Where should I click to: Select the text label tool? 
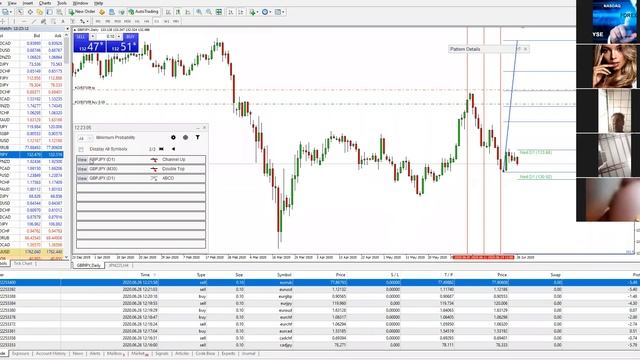(73, 21)
